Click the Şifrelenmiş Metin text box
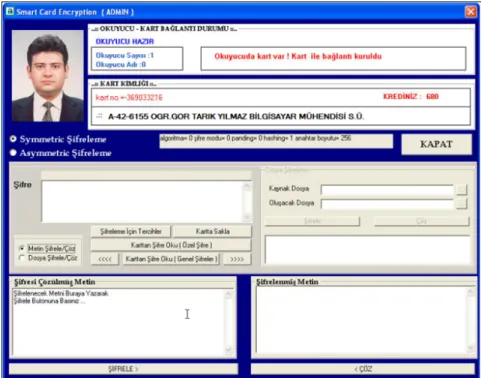Viewport: 481px width, 378px height. click(x=361, y=320)
